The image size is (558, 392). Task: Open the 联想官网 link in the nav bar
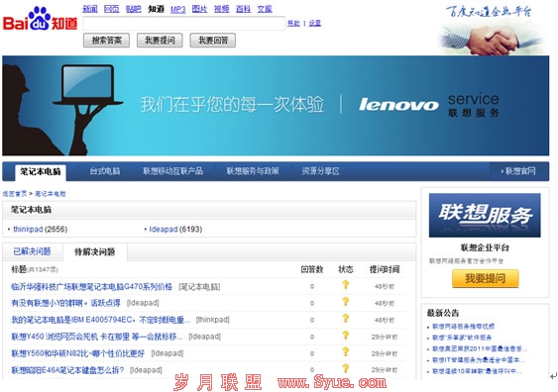click(x=518, y=171)
